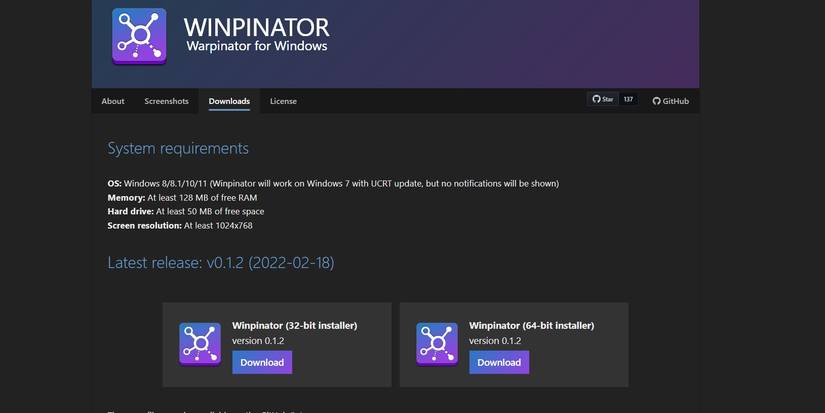This screenshot has width=825, height=413.
Task: Click the 'Latest release: v0.1.2' heading
Action: point(220,262)
